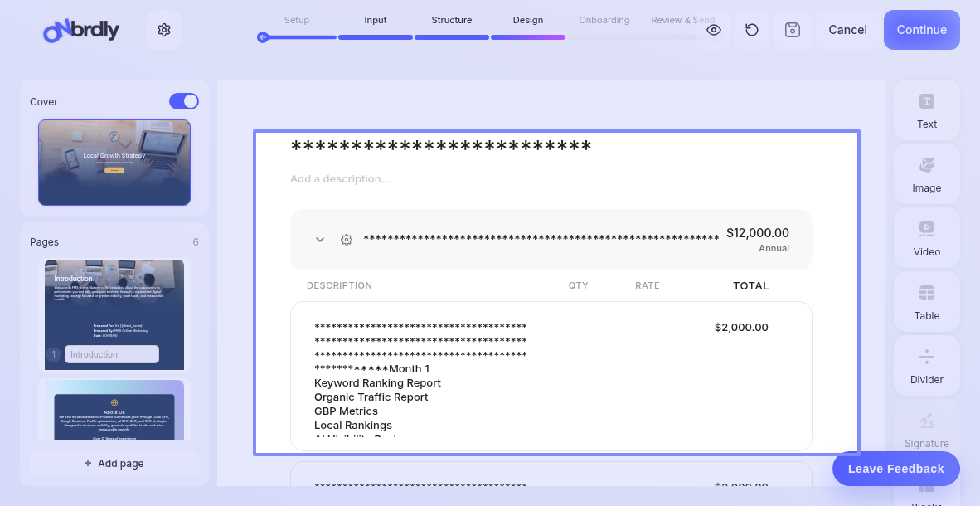Preview the proposal with eye icon

click(x=714, y=30)
